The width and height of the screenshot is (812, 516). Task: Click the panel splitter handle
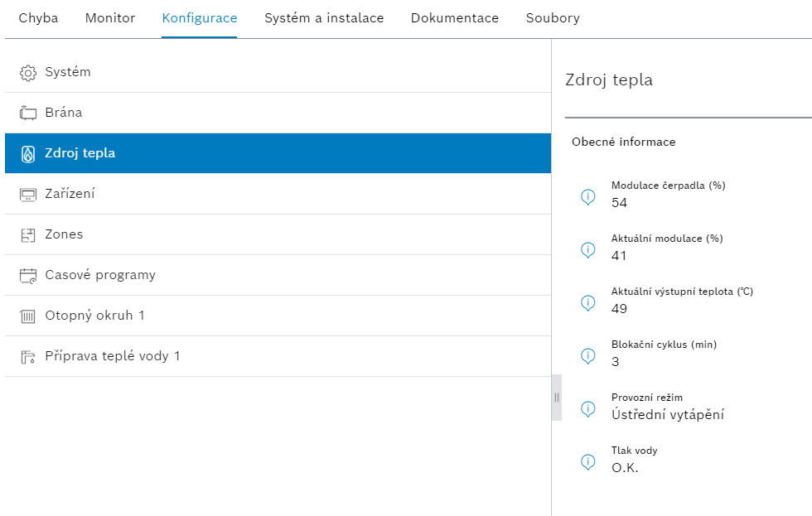557,398
